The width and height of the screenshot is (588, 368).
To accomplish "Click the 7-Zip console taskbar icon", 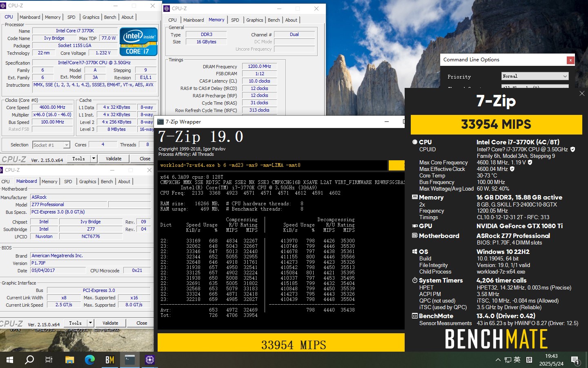I will coord(130,360).
